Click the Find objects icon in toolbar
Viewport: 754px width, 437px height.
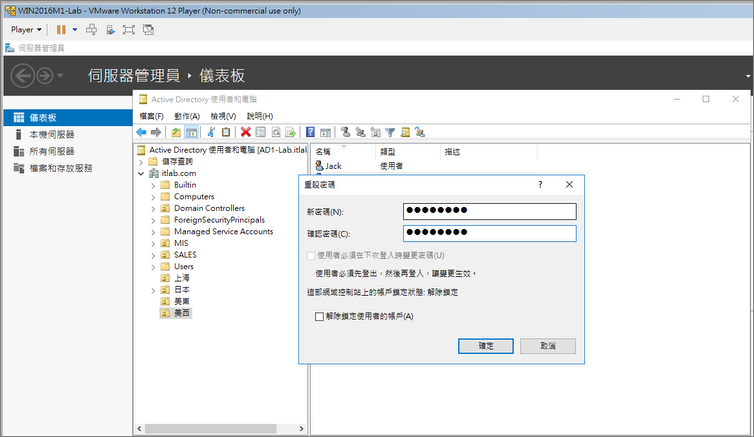click(405, 132)
